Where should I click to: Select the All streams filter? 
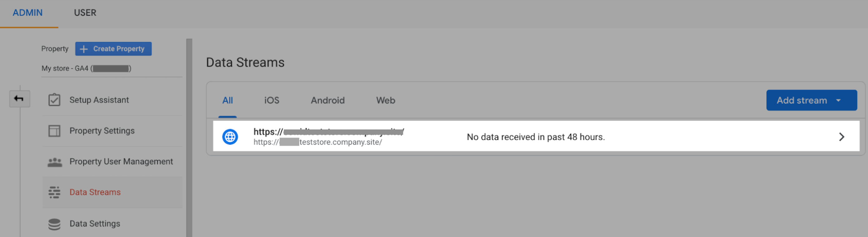(x=228, y=100)
